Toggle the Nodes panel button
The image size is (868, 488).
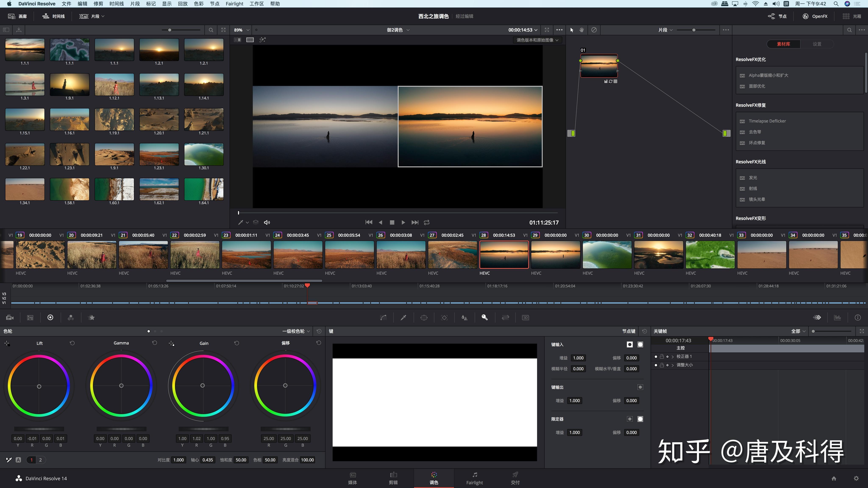click(x=777, y=16)
